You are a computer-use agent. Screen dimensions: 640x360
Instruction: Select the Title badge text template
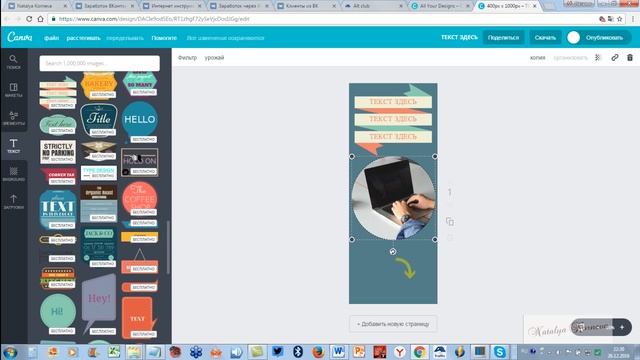pyautogui.click(x=99, y=119)
